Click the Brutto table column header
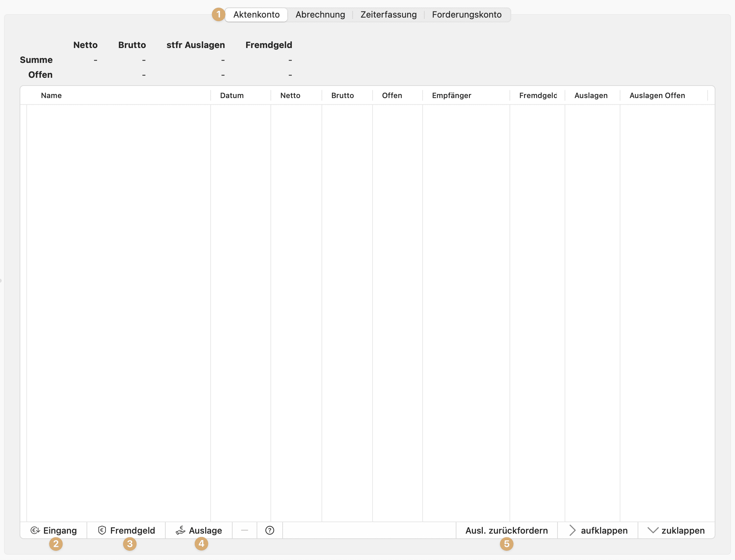The image size is (735, 560). [x=342, y=95]
